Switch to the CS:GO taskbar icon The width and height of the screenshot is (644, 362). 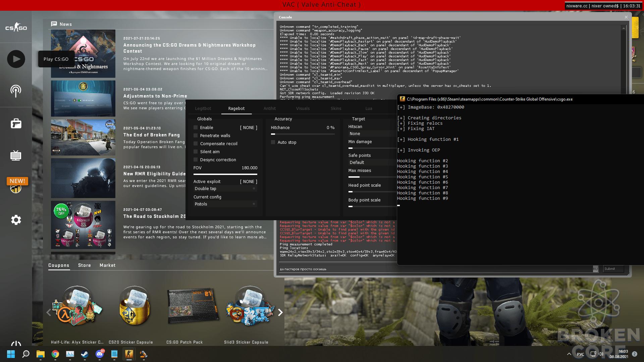129,354
